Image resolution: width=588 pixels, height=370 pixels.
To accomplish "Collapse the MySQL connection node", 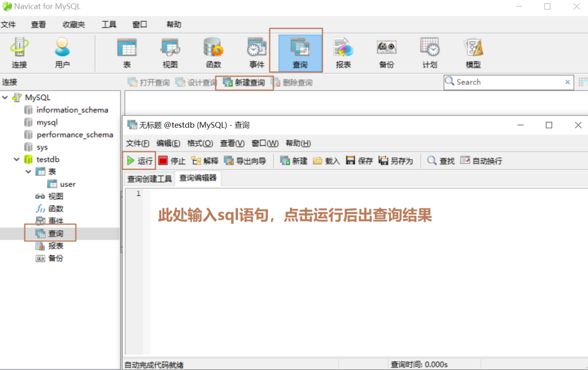I will (5, 97).
